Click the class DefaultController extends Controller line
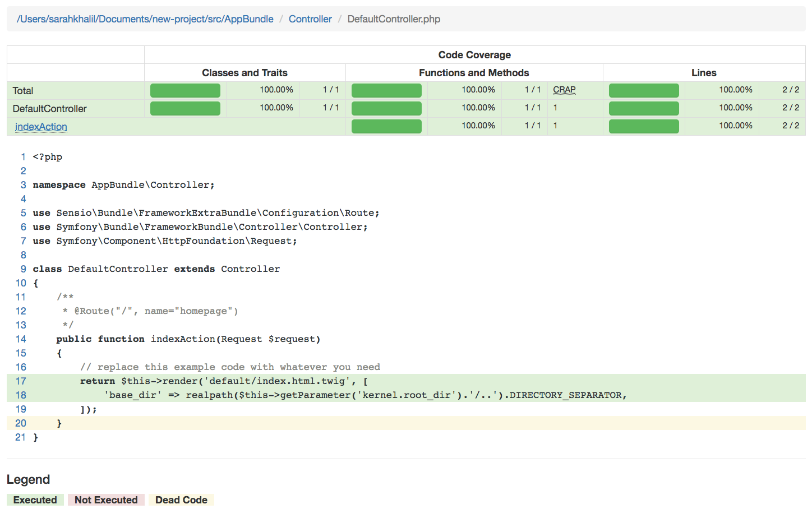Viewport: 812px width, 509px height. (156, 269)
